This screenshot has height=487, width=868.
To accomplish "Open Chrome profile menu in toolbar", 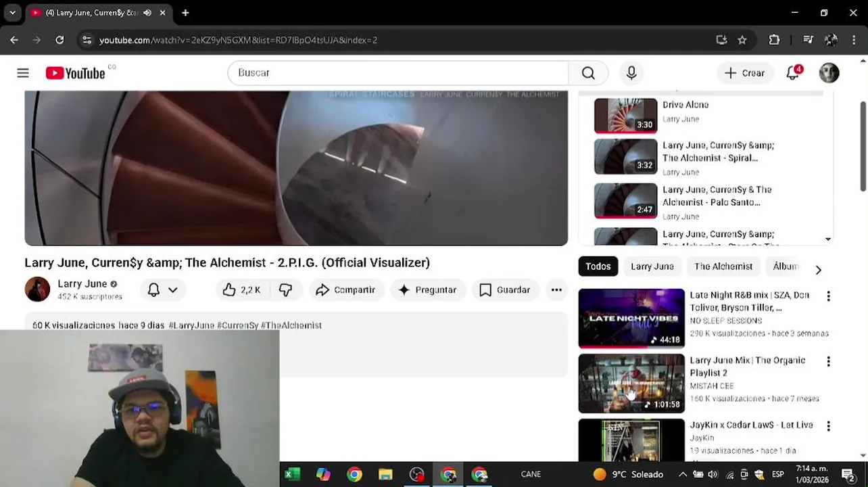I will click(x=831, y=40).
